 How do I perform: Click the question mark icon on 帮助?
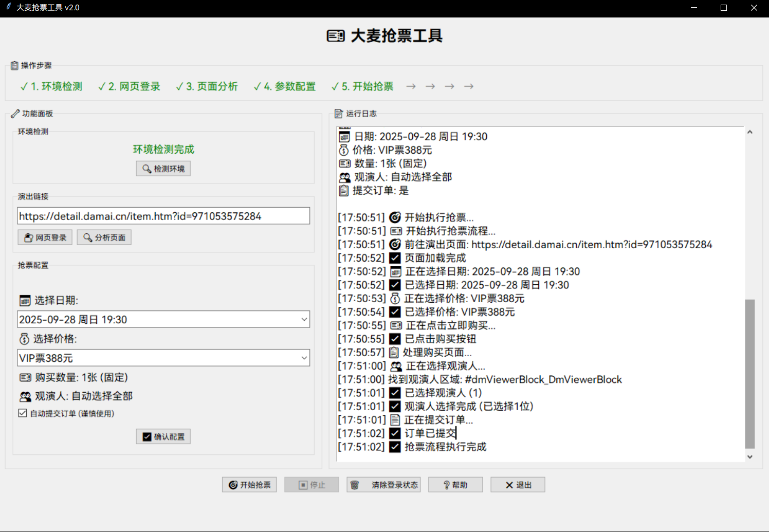447,485
